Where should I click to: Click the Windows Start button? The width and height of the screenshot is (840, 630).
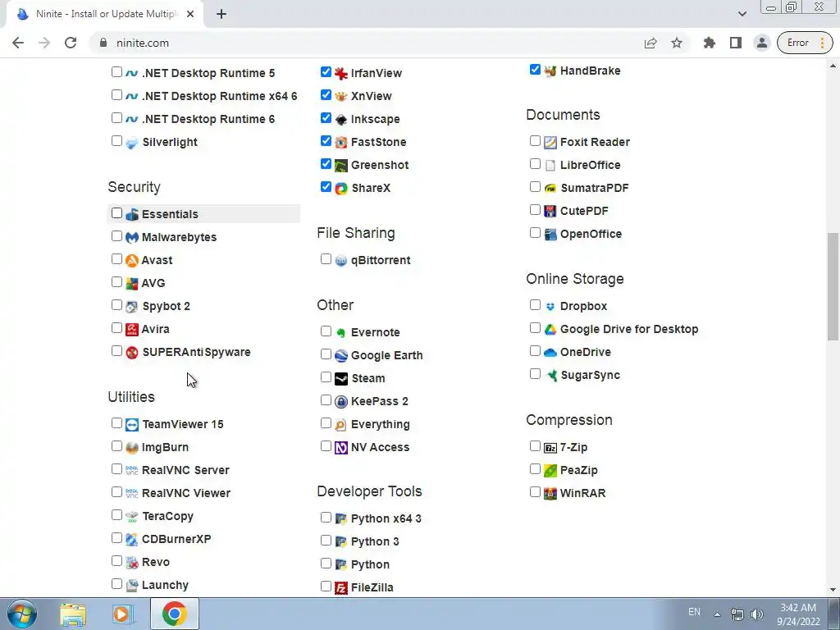(22, 614)
